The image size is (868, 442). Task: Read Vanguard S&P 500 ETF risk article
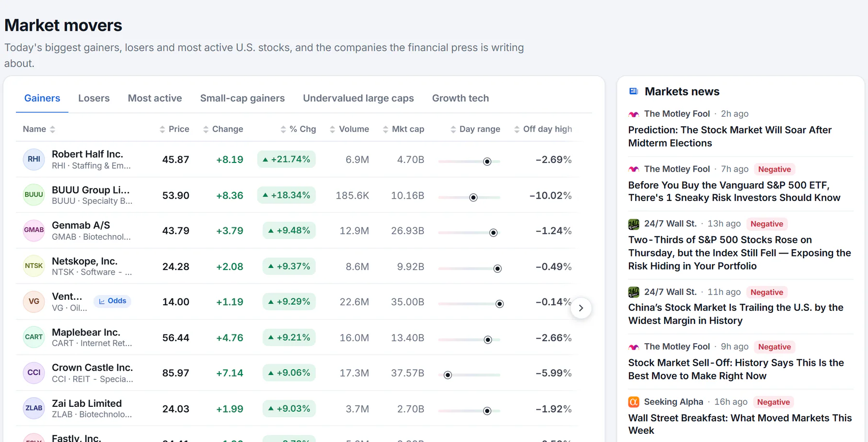(x=734, y=191)
